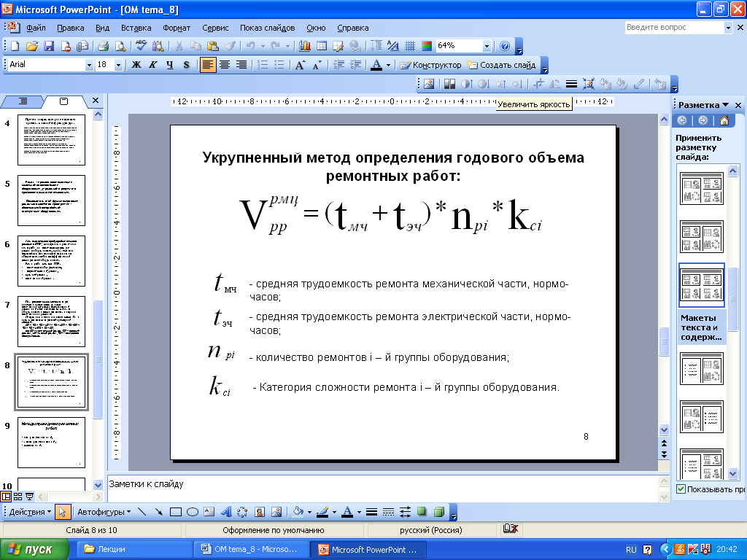
Task: Toggle italic (К) formatting
Action: click(x=153, y=65)
